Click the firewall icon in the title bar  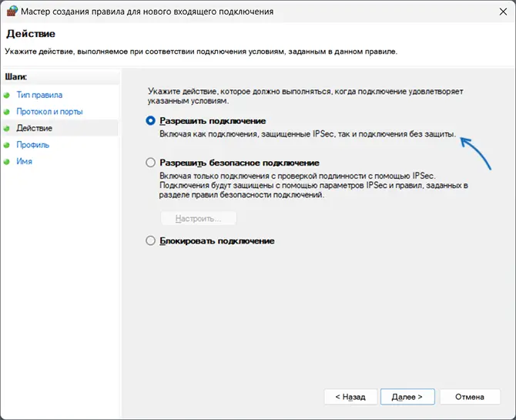(12, 12)
